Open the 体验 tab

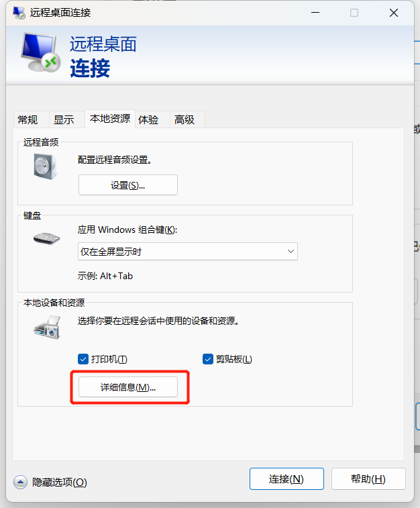[x=148, y=119]
